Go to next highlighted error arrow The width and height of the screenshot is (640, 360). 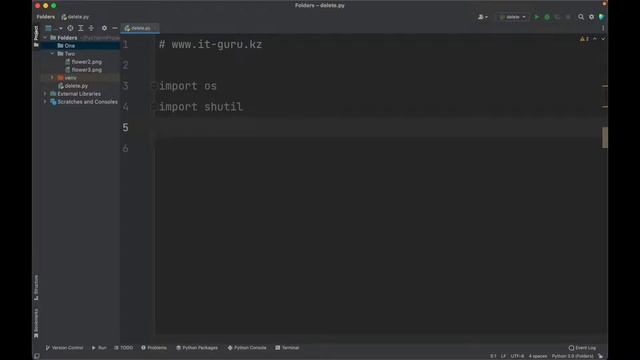tap(603, 39)
